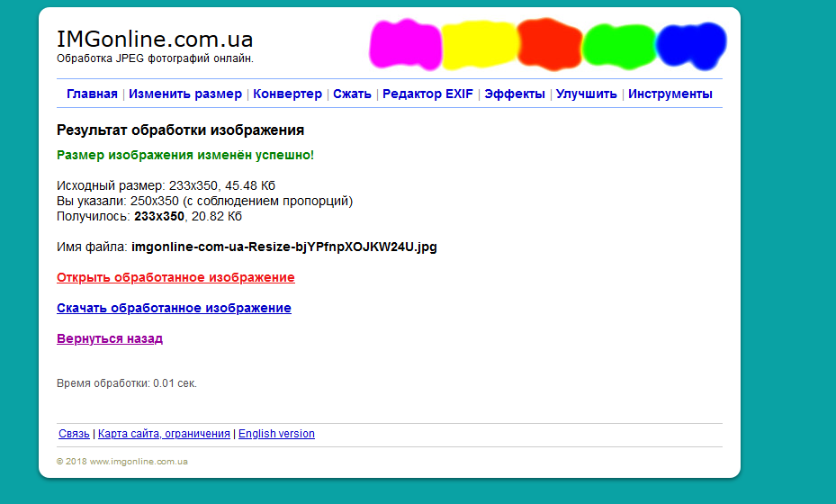The image size is (836, 504).
Task: Open the Главная navigation link
Action: [92, 94]
